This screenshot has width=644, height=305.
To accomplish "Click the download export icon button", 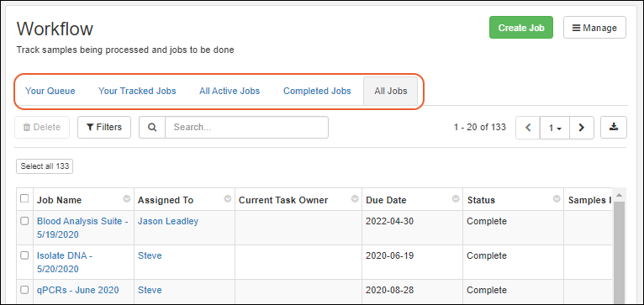I will click(x=614, y=127).
